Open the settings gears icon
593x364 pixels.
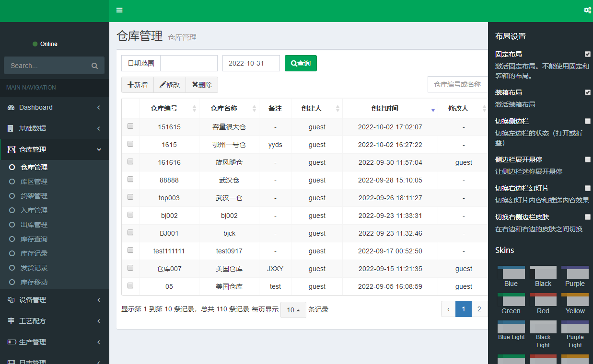(587, 10)
